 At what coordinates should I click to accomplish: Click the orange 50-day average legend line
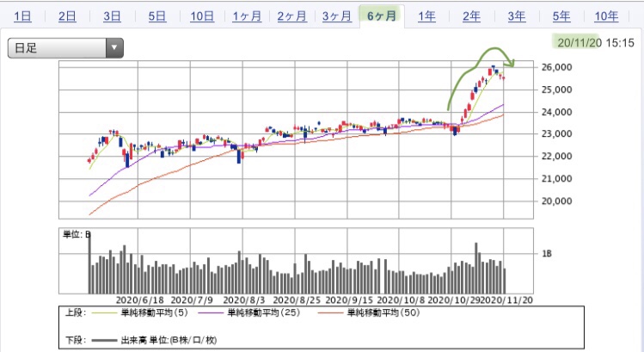[x=331, y=313]
